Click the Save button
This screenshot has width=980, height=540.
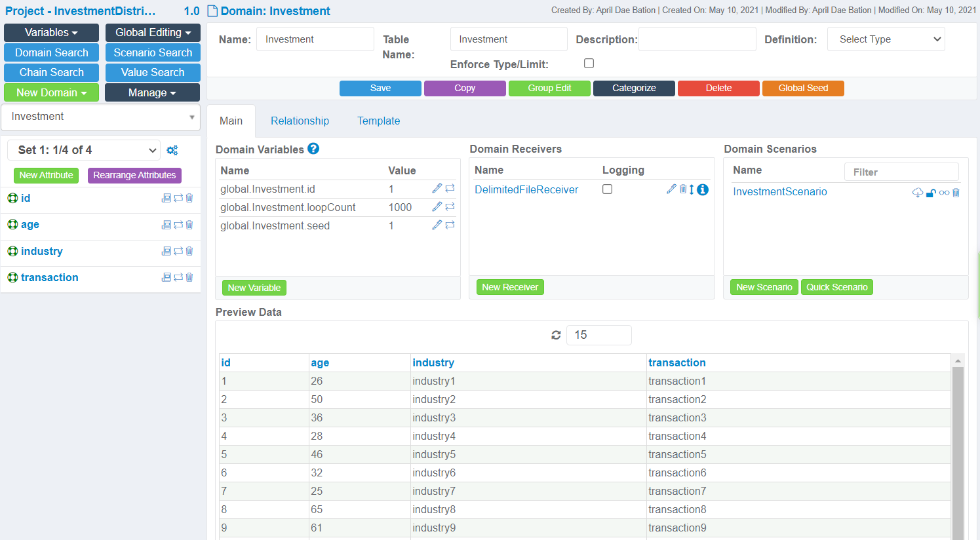(380, 88)
